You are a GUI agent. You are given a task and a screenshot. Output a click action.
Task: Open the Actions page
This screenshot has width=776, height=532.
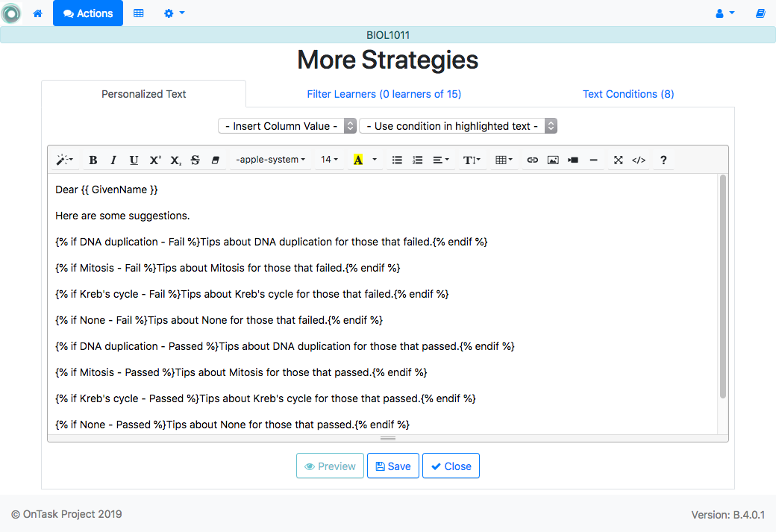(88, 13)
